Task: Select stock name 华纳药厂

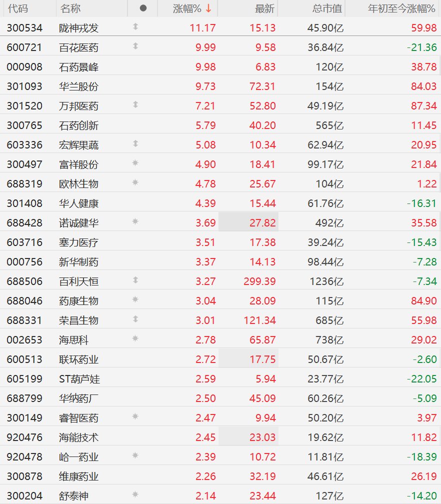Action: tap(79, 398)
